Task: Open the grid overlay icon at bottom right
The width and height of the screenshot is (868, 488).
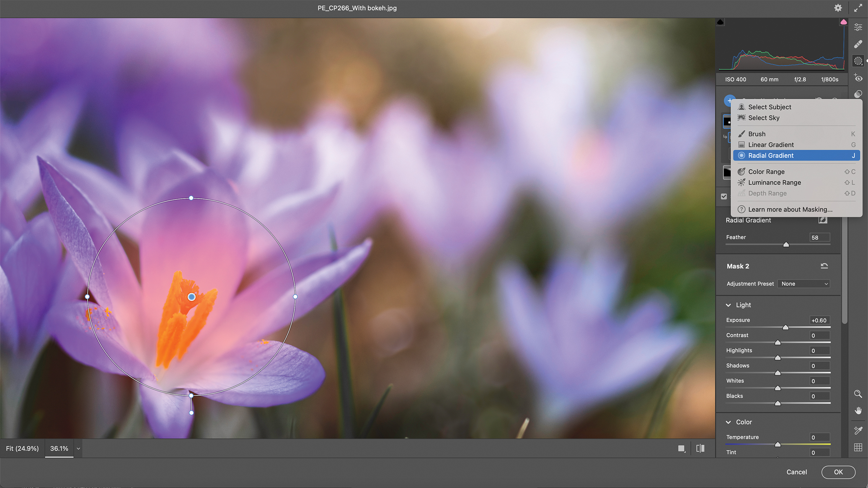Action: 858,446
